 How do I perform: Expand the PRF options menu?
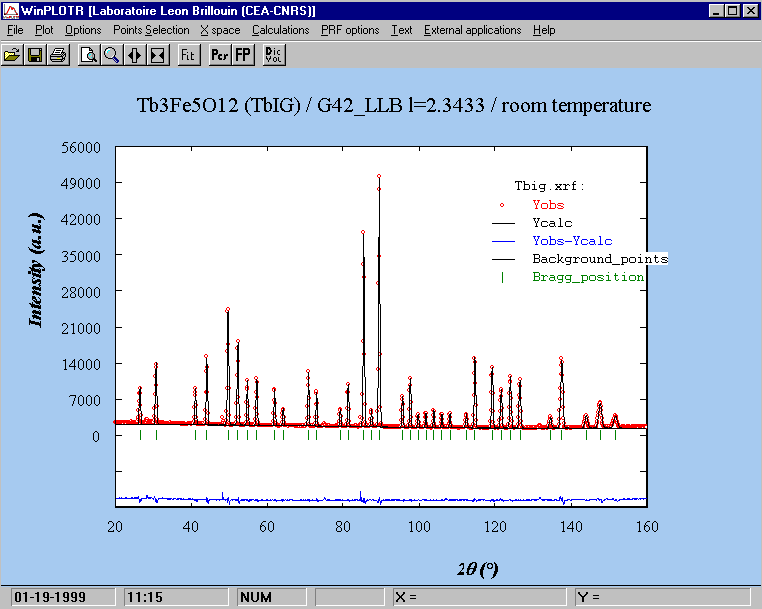(350, 30)
